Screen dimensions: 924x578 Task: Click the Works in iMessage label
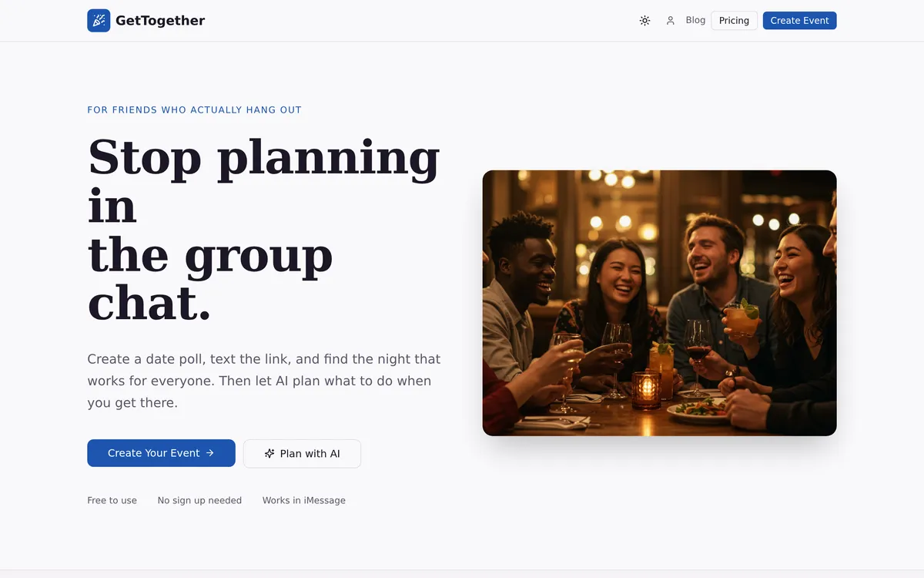click(303, 500)
